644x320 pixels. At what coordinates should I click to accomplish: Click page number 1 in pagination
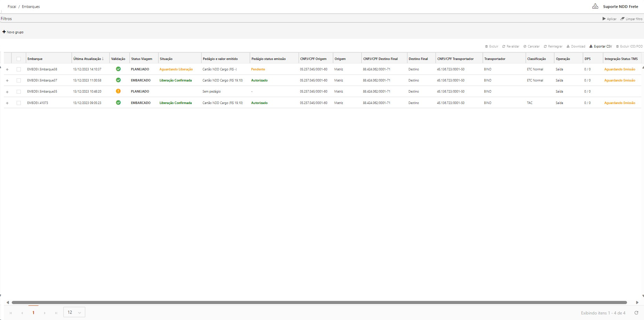[x=33, y=313]
